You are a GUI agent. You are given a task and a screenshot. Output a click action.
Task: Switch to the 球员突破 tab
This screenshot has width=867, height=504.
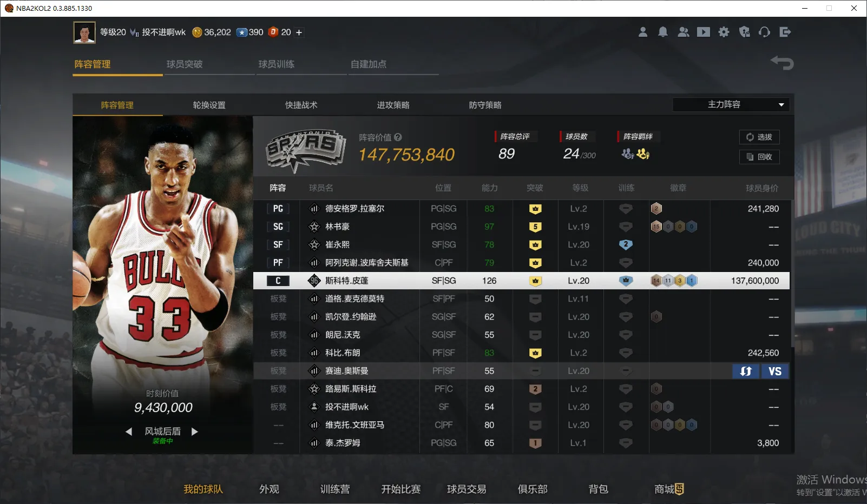[x=185, y=64]
